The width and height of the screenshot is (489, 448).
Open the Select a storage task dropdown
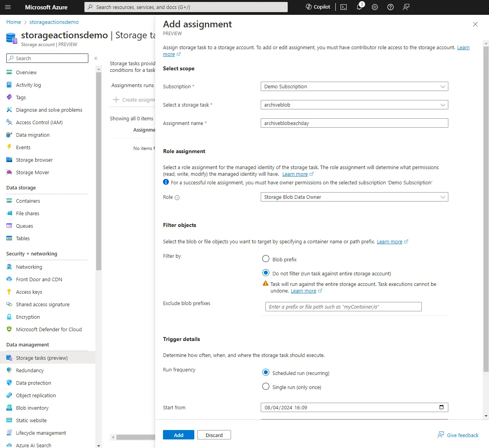[x=354, y=105]
